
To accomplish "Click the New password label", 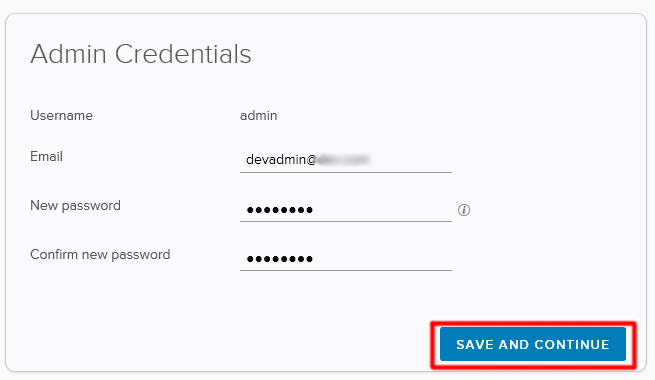I will 75,205.
